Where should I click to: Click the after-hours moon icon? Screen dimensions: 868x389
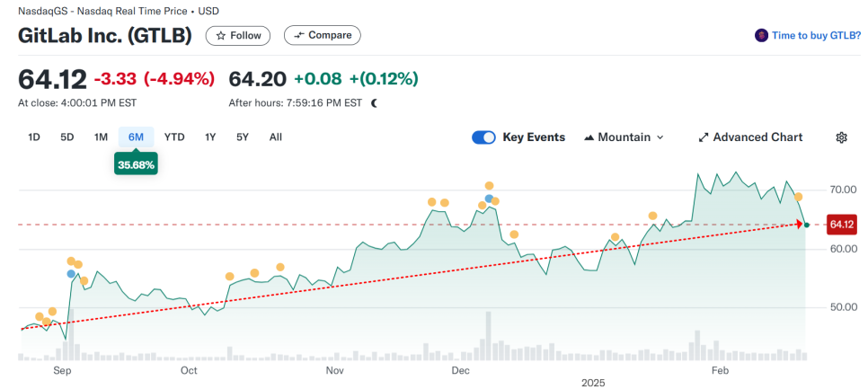click(374, 103)
